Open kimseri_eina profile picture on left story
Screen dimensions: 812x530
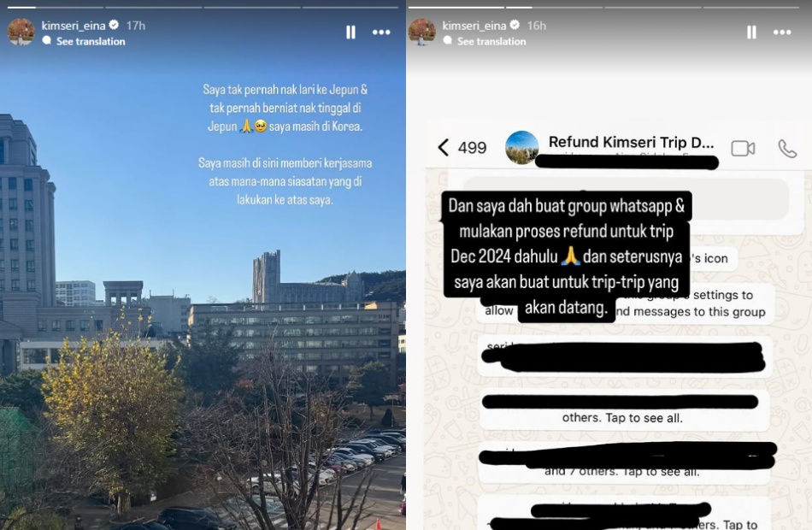coord(21,32)
